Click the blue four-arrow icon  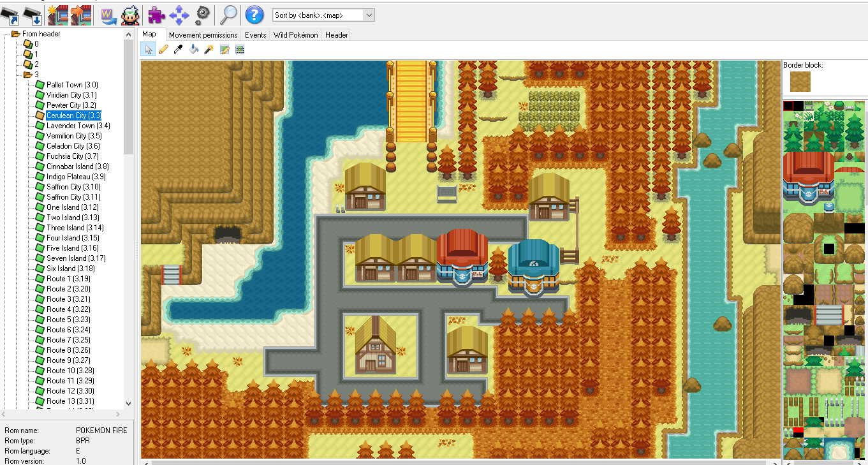tap(179, 15)
